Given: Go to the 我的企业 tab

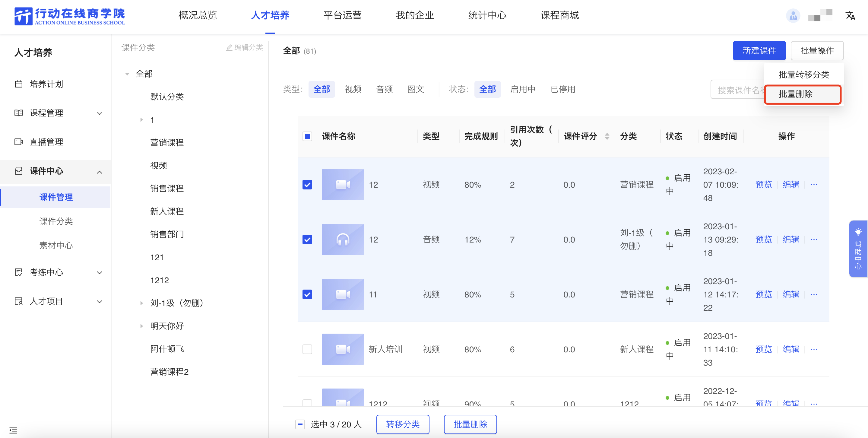Looking at the screenshot, I should (x=414, y=15).
